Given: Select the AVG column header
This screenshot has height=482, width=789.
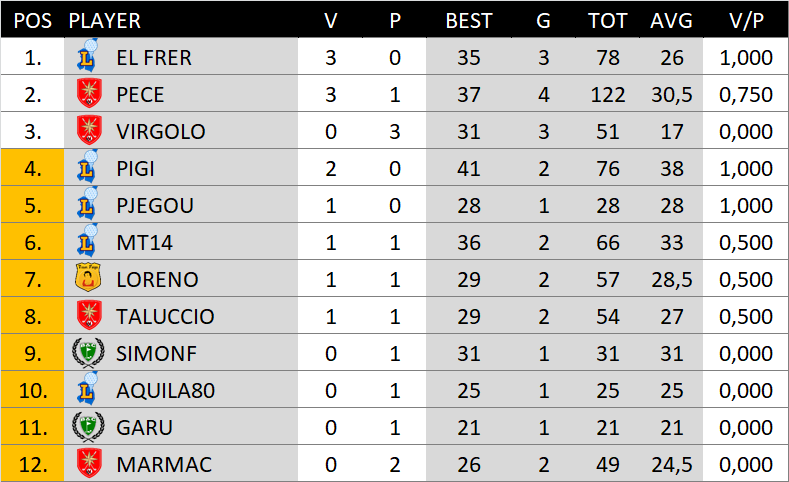Looking at the screenshot, I should coord(671,20).
